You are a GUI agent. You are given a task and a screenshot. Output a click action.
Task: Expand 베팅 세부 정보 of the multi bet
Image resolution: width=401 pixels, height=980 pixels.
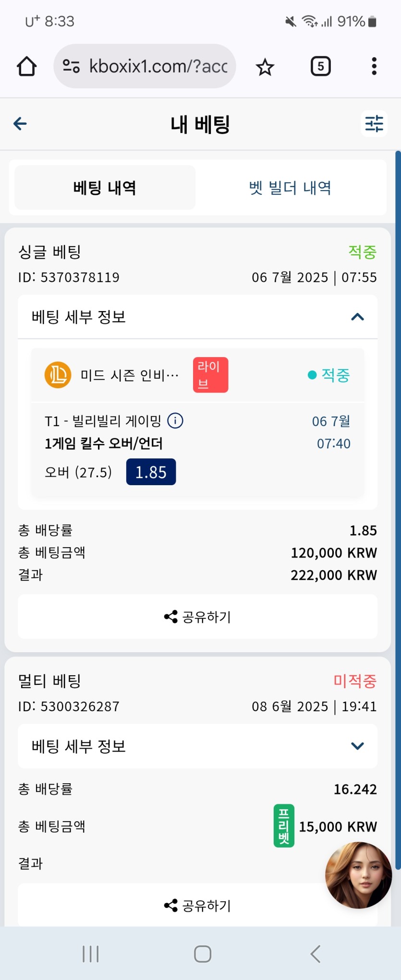tap(197, 746)
